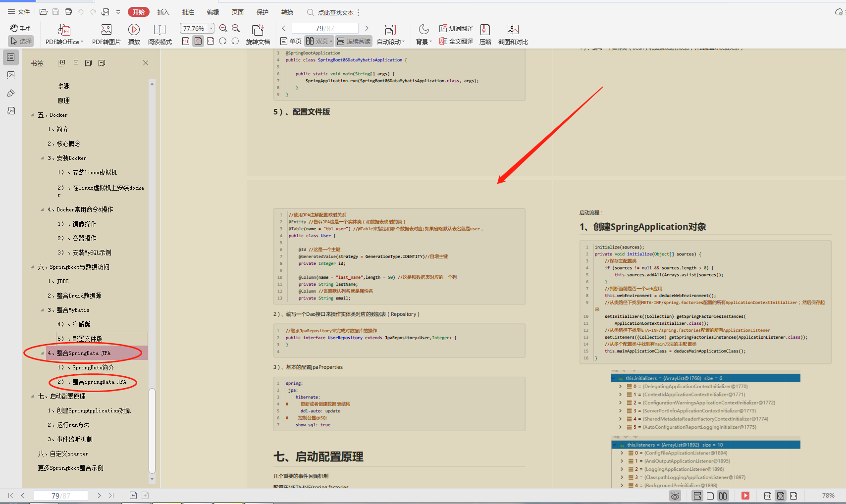Open the thumbnails sidebar panel icon

[11, 75]
